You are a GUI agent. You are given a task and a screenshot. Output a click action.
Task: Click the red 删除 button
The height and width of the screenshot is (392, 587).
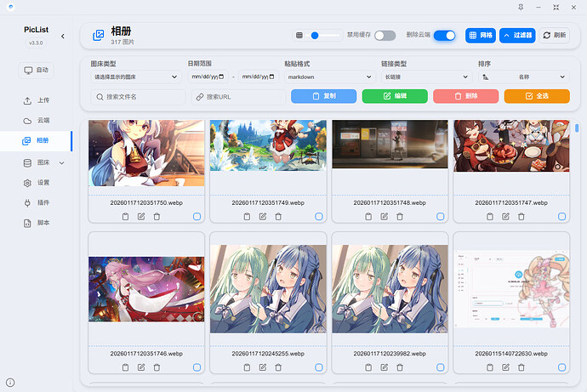coord(466,96)
